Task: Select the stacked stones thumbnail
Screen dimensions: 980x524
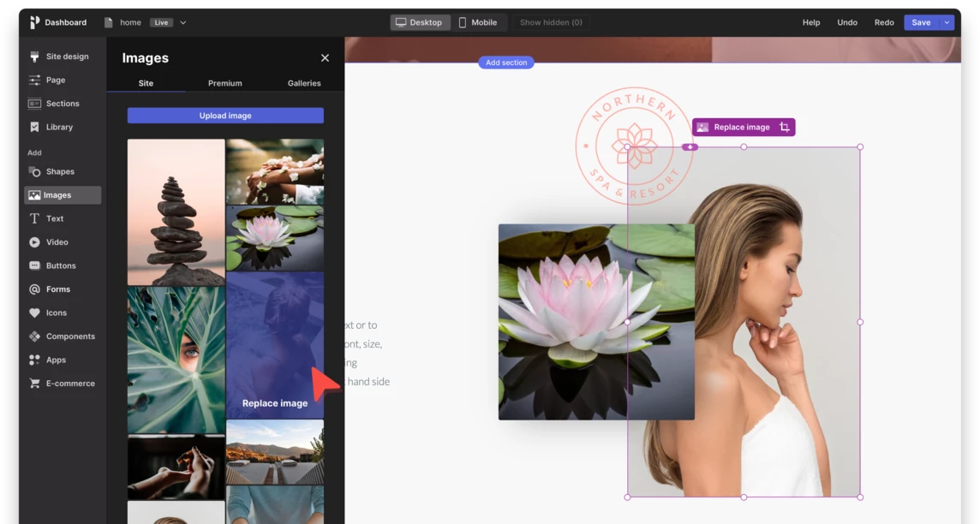Action: [x=176, y=212]
